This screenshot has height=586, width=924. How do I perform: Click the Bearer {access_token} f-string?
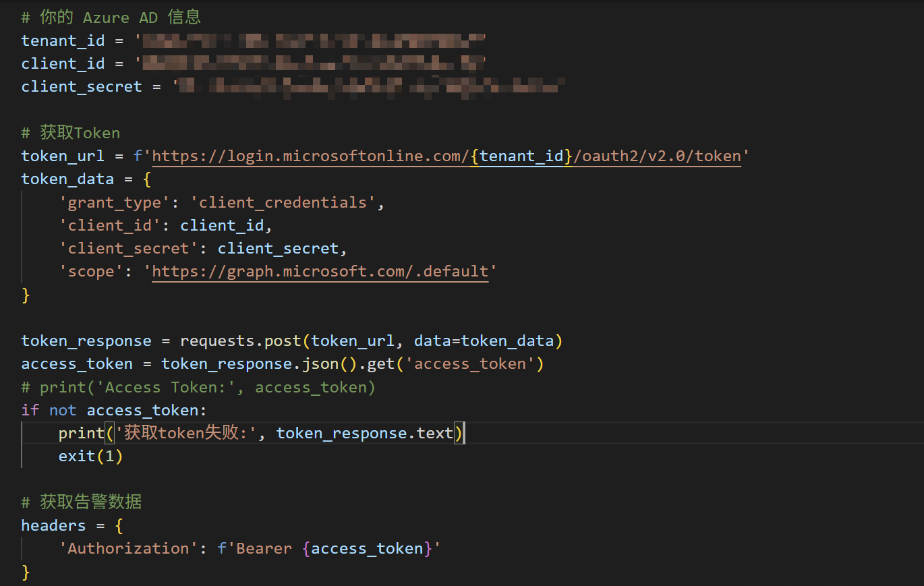[x=328, y=549]
